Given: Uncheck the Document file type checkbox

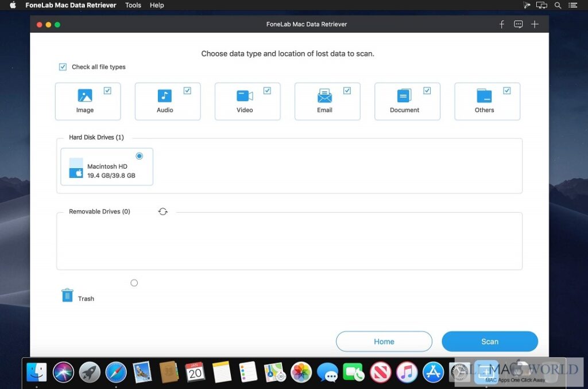Looking at the screenshot, I should coord(427,90).
